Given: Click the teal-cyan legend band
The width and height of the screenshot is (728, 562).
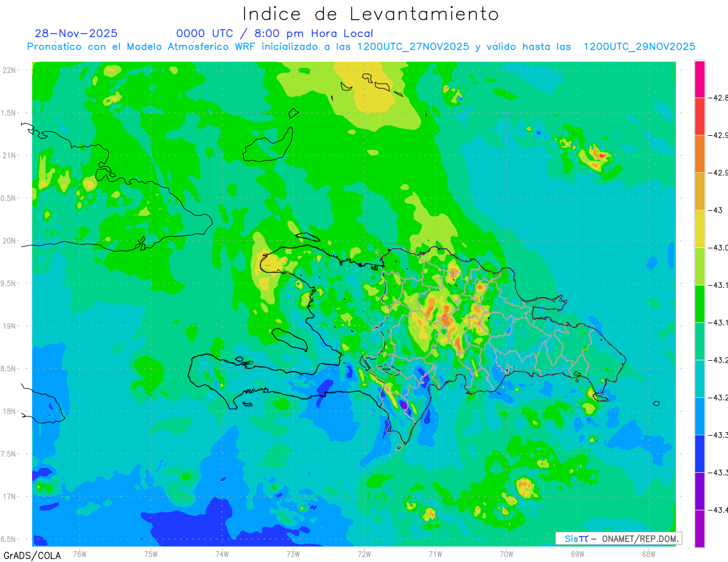Looking at the screenshot, I should click(x=699, y=378).
